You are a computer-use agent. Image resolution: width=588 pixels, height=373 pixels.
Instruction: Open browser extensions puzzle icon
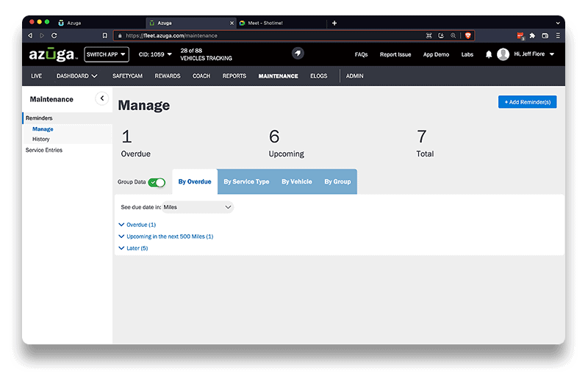click(532, 35)
